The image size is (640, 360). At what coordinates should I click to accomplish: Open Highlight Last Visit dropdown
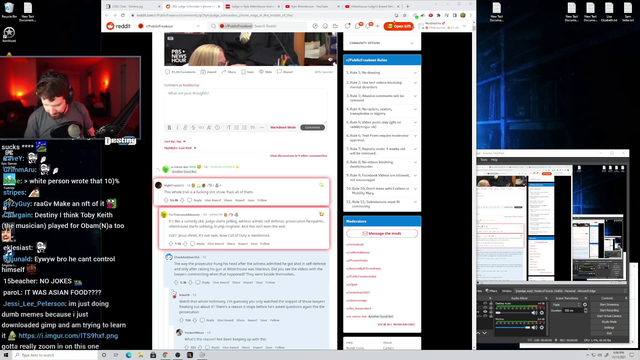click(x=180, y=148)
